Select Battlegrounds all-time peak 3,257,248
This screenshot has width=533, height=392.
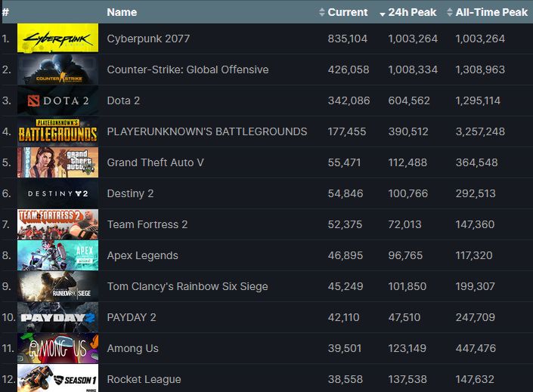[480, 131]
